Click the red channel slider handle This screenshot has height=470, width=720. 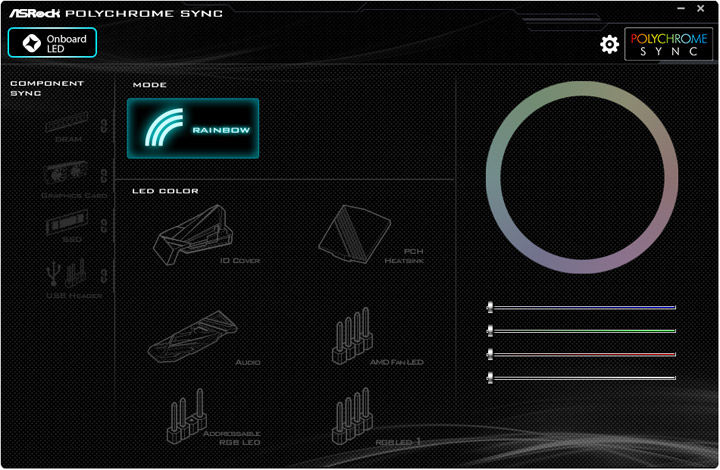click(x=490, y=354)
